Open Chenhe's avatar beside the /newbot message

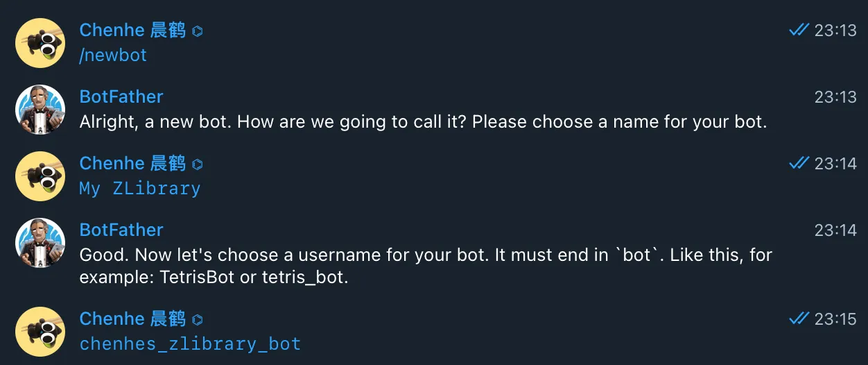coord(40,43)
